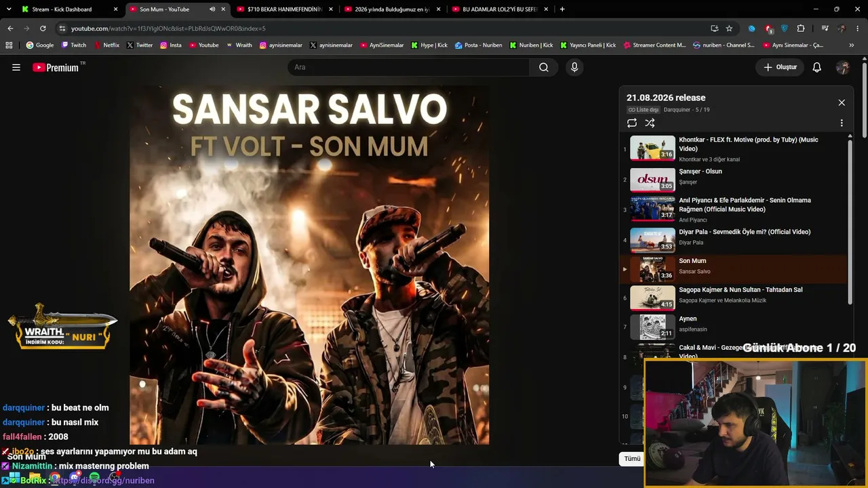Open the nuriben - Channel S... bookmark
868x488 pixels.
click(724, 45)
